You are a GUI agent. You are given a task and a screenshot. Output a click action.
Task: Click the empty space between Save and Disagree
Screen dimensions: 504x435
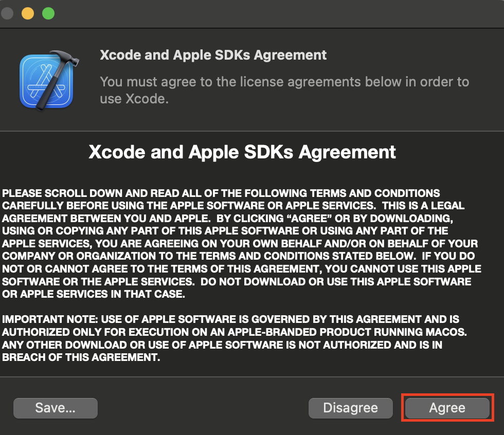[x=203, y=408]
